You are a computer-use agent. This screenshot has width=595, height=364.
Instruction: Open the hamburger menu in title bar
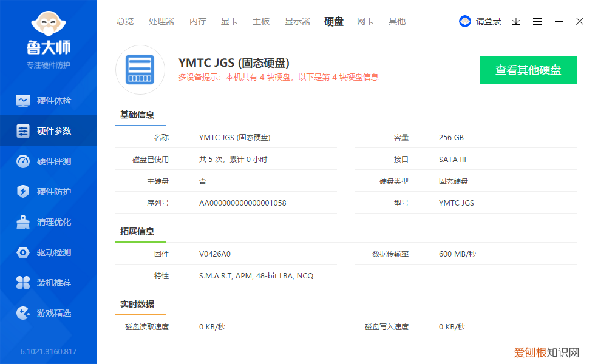(537, 21)
